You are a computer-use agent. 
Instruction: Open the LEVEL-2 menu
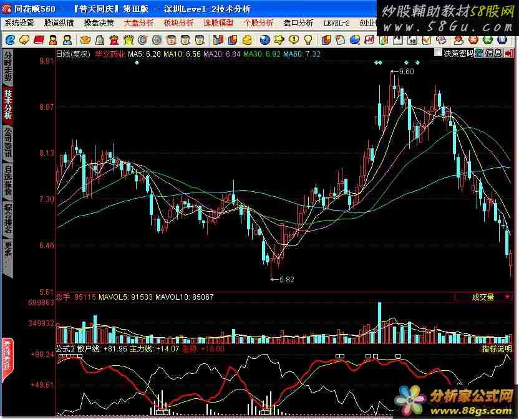[x=336, y=23]
